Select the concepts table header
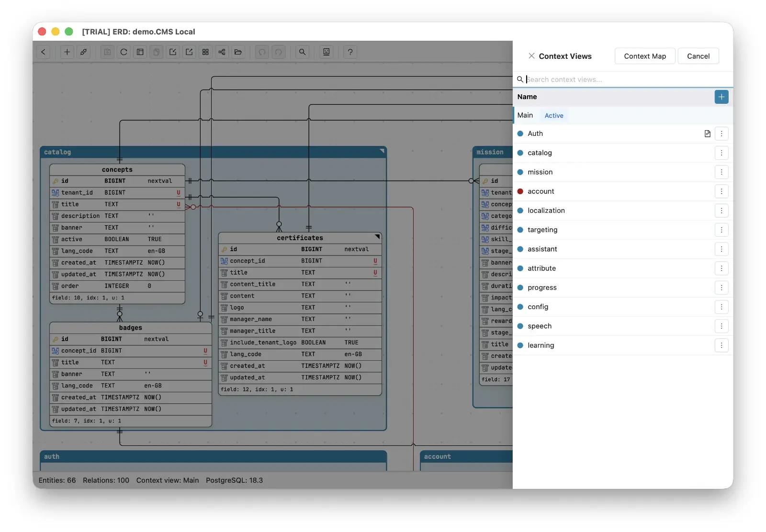 coord(117,169)
